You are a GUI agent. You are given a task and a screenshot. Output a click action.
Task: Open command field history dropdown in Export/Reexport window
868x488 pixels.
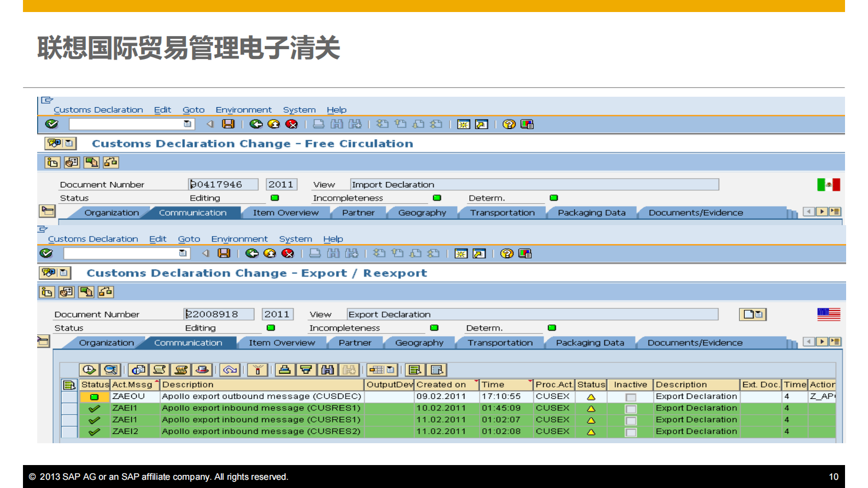(183, 253)
